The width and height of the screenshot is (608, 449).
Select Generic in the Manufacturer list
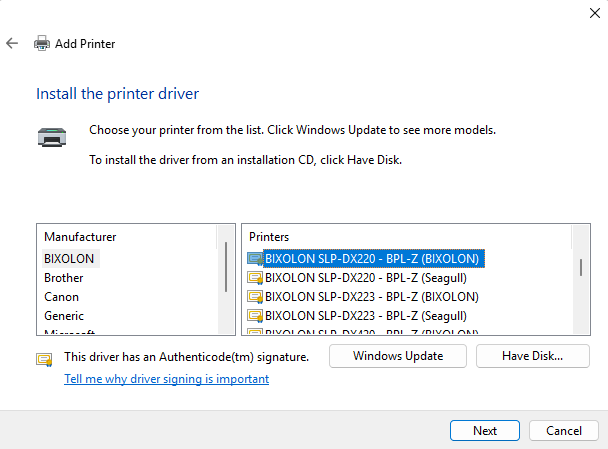[x=64, y=316]
